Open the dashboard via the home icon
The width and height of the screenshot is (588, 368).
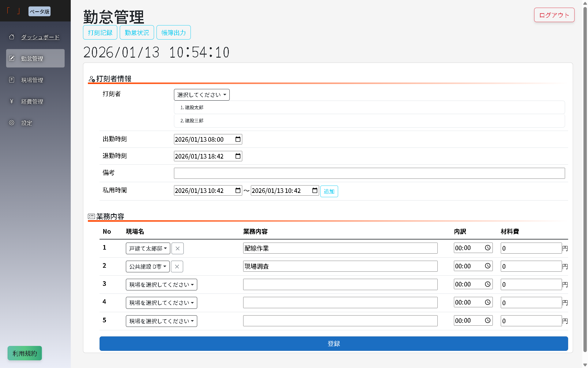point(12,37)
